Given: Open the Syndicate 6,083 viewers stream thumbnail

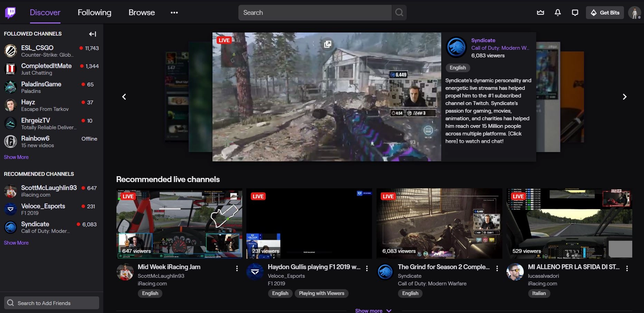Looking at the screenshot, I should pos(439,224).
